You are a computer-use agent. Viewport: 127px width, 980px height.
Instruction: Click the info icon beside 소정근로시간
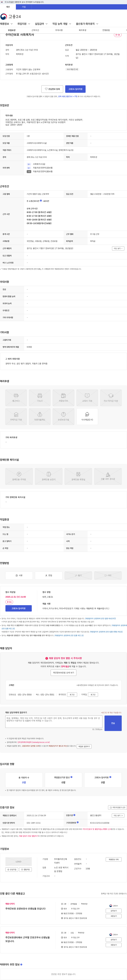point(41,200)
